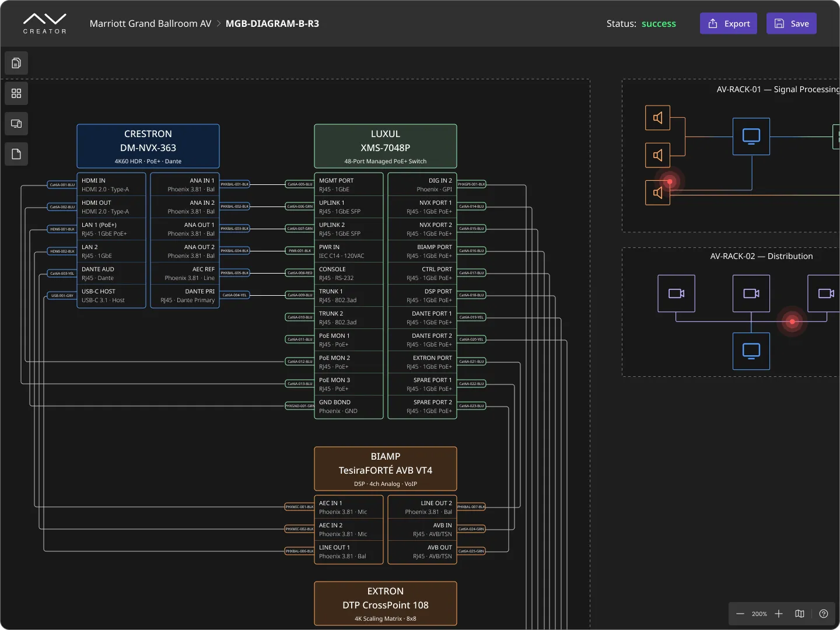Click the Cat6A-024-GRN cable label
Screen dimensions: 840x630
pos(471,529)
